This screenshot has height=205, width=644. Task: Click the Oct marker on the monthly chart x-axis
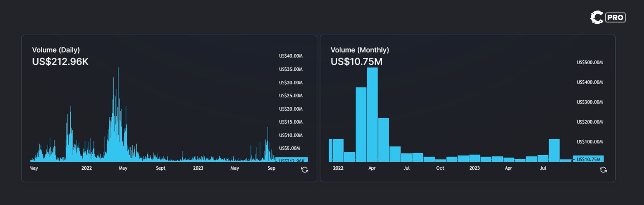(x=440, y=168)
